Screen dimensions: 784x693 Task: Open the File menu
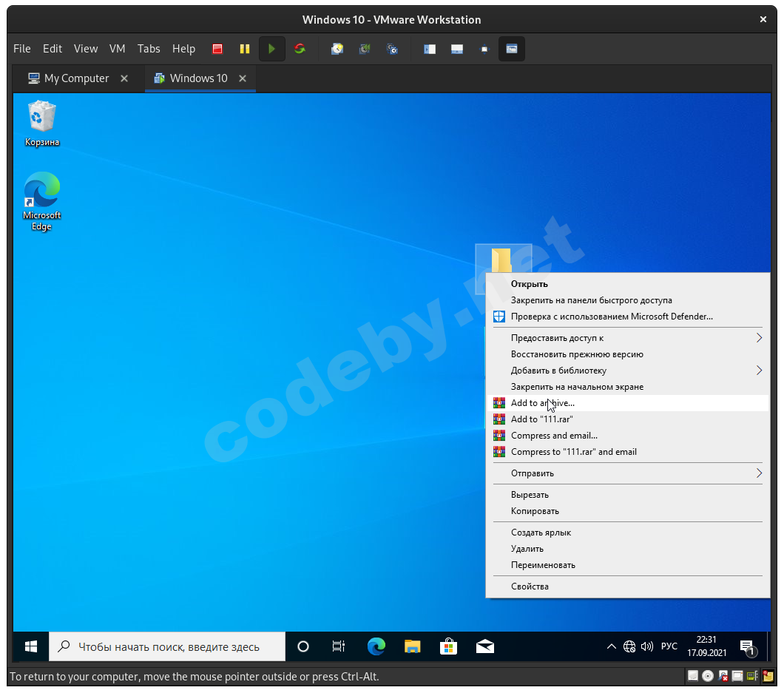[22, 49]
